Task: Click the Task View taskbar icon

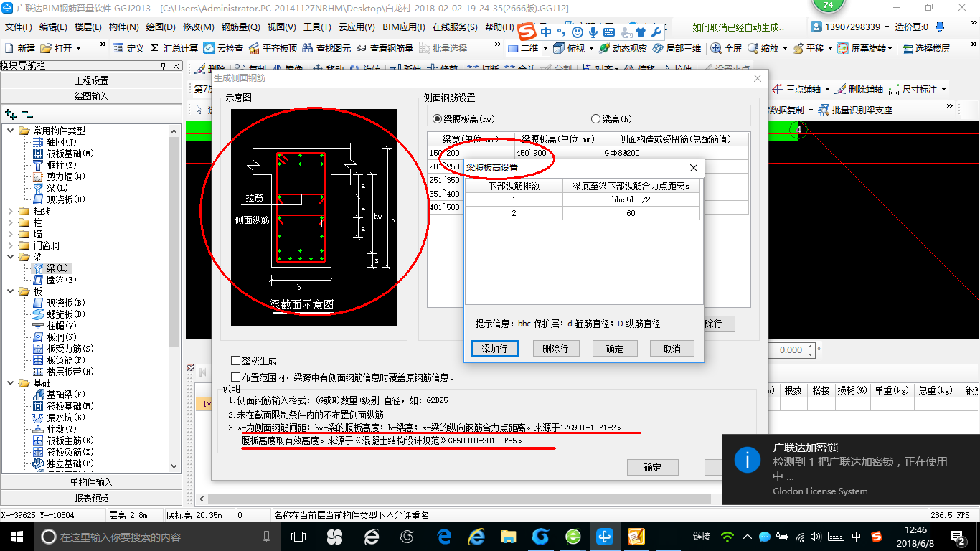Action: [298, 537]
